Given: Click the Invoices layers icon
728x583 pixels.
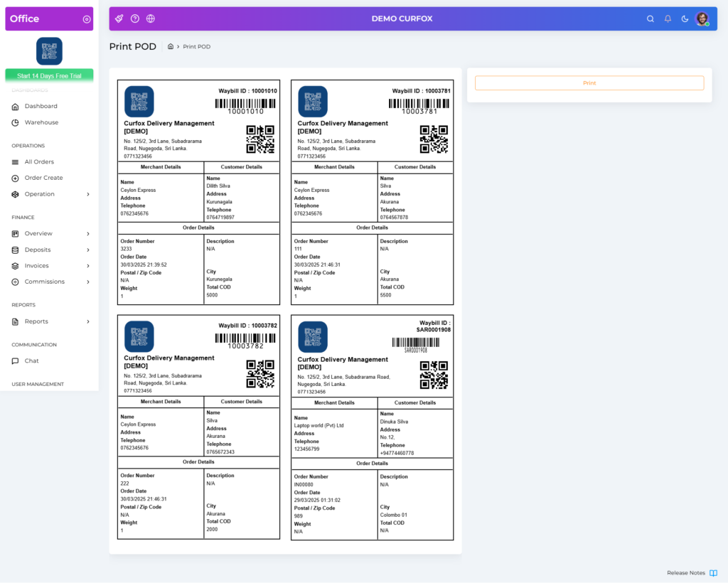Looking at the screenshot, I should [16, 266].
